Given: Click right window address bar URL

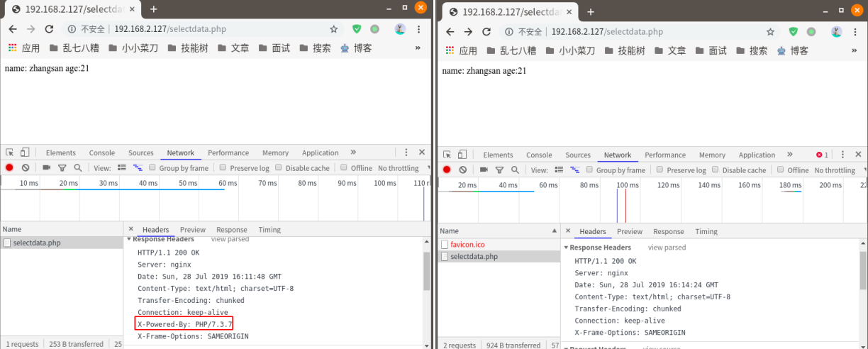Looking at the screenshot, I should tap(607, 32).
